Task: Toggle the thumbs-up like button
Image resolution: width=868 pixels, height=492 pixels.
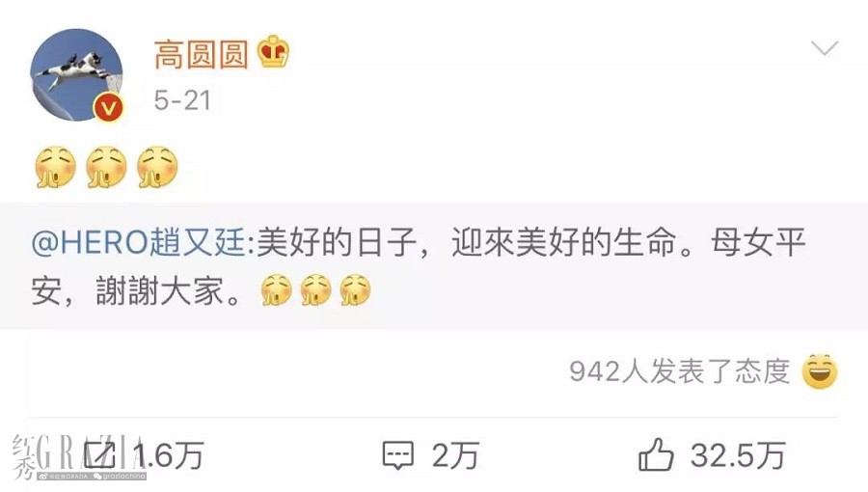Action: 656,454
